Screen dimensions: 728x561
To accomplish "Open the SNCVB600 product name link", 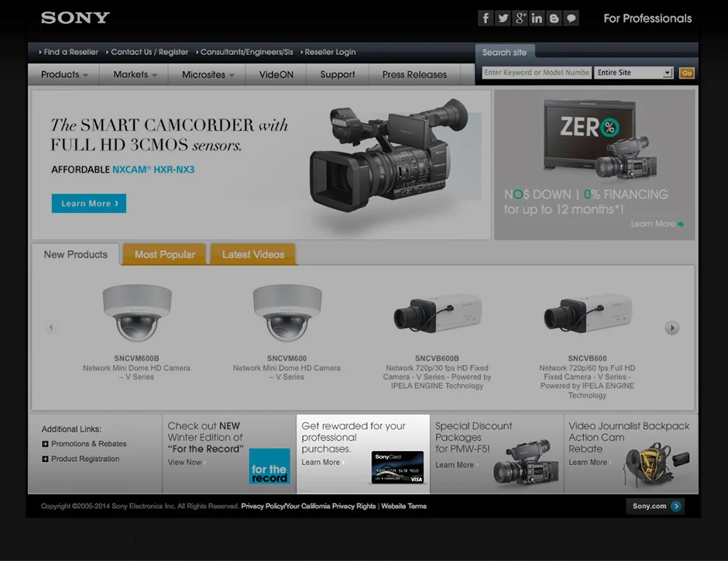I will (x=587, y=359).
